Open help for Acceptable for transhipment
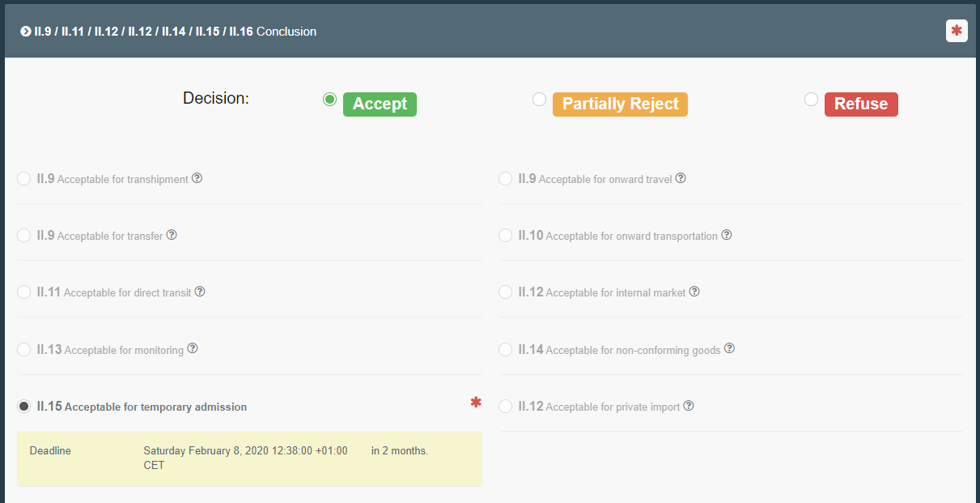 [x=197, y=178]
